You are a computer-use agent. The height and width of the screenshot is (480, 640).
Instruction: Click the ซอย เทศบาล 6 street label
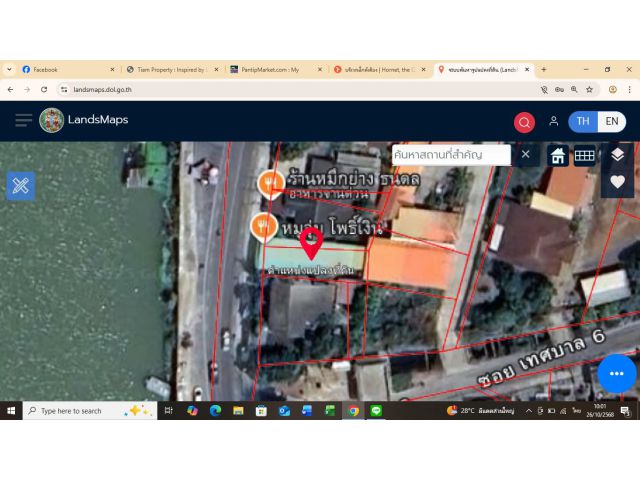(x=542, y=359)
